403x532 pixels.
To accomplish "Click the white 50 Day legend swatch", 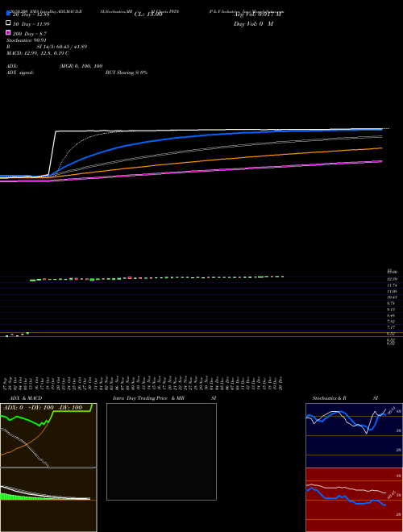I will [8, 23].
